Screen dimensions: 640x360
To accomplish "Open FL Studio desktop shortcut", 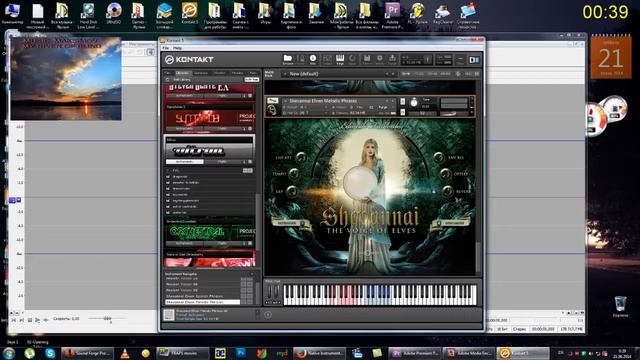I will [x=418, y=14].
